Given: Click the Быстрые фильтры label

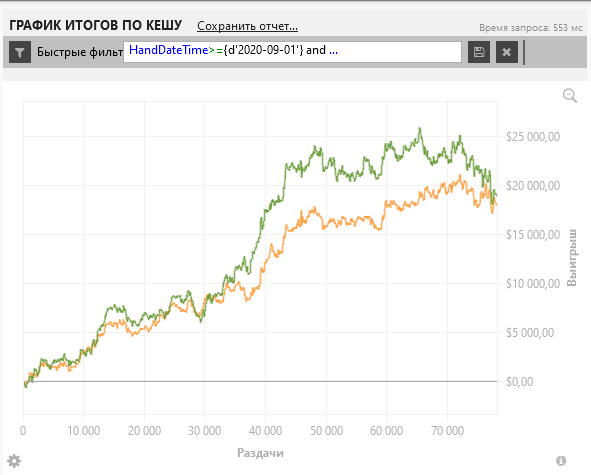Looking at the screenshot, I should (80, 52).
